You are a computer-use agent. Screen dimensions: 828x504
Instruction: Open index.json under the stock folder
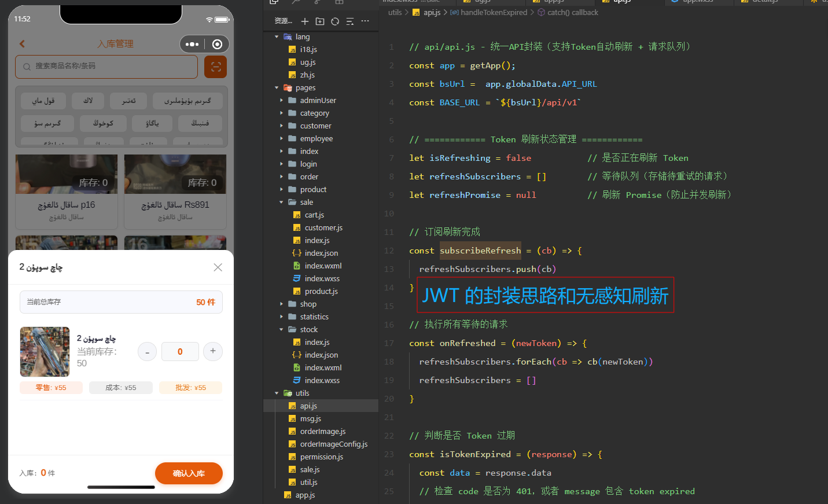tap(321, 355)
